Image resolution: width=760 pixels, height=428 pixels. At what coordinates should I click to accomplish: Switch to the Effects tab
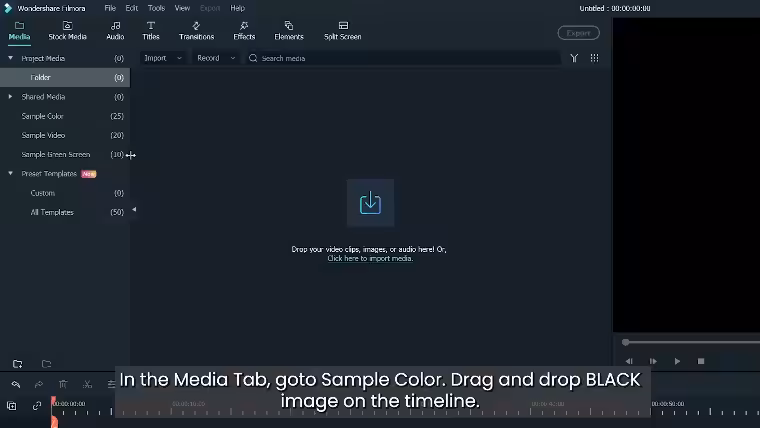click(x=244, y=31)
